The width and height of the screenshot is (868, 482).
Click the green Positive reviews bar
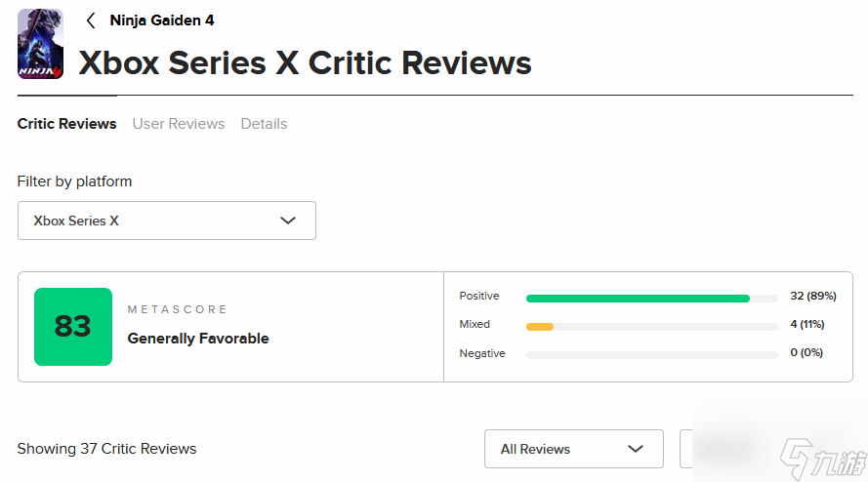tap(638, 298)
